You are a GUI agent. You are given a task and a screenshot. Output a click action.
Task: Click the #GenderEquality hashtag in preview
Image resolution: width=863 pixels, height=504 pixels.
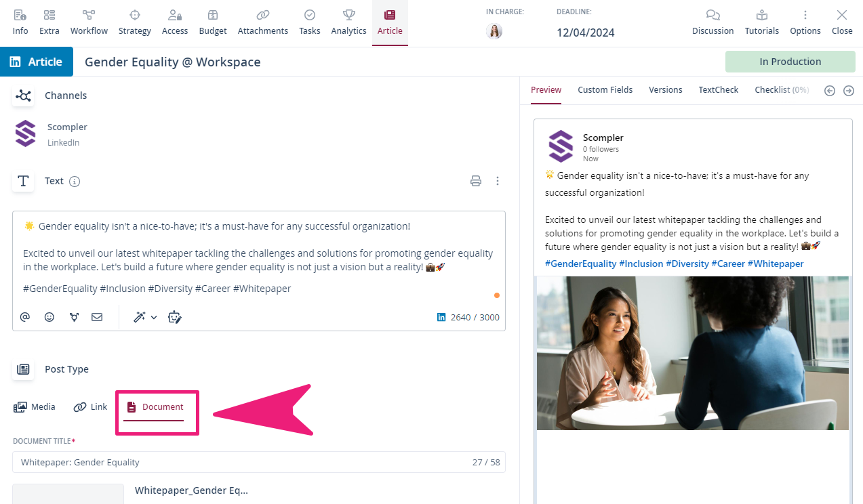[580, 264]
